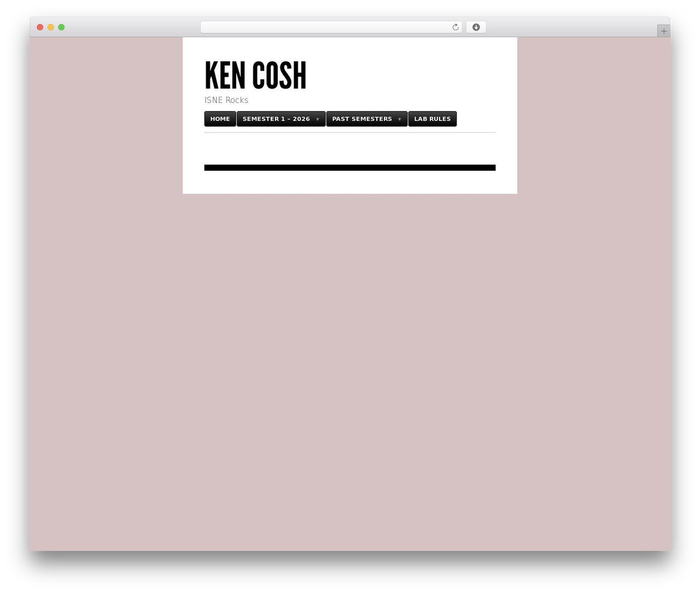The image size is (700, 593).
Task: Reload the page with the refresh icon
Action: click(456, 27)
